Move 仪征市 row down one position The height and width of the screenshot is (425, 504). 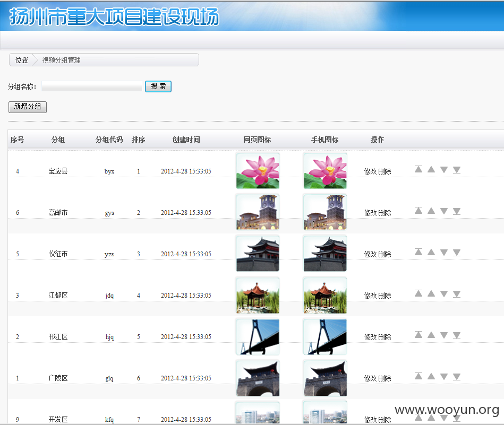(x=444, y=252)
